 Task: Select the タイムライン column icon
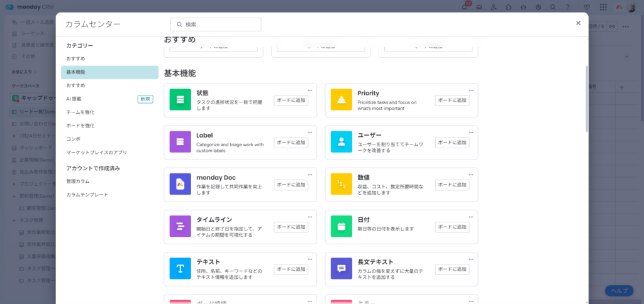(180, 226)
